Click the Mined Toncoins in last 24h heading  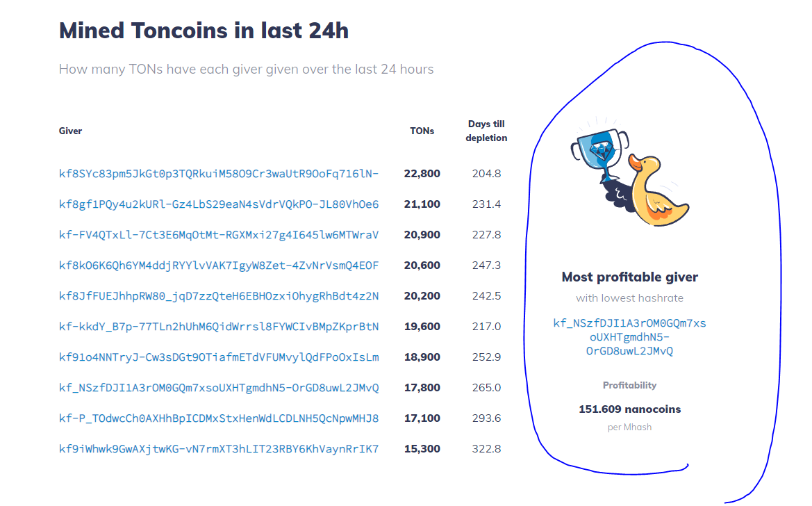tap(204, 31)
